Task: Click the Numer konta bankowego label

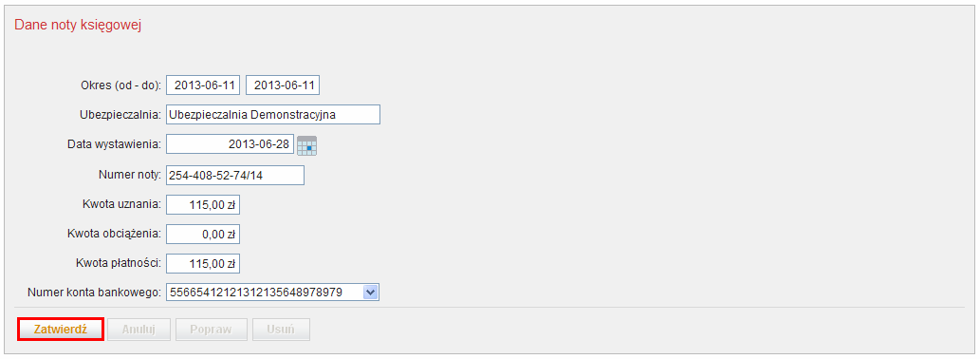Action: click(x=94, y=293)
